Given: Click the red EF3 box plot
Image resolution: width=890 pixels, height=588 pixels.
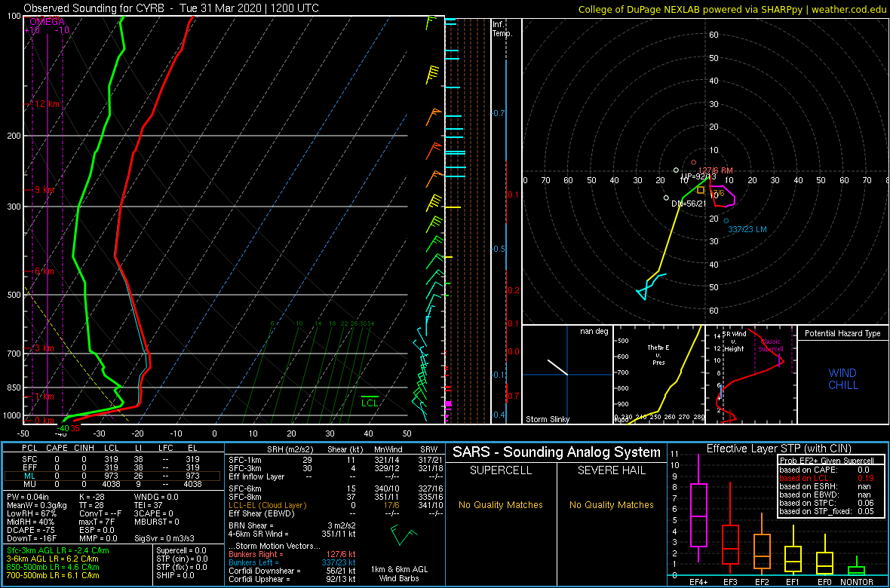Looking at the screenshot, I should [x=731, y=544].
